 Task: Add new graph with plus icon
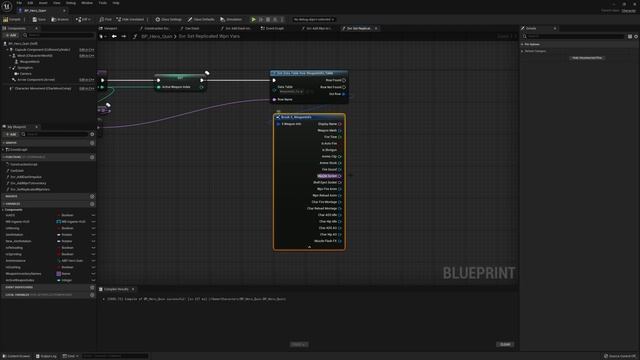[x=92, y=143]
